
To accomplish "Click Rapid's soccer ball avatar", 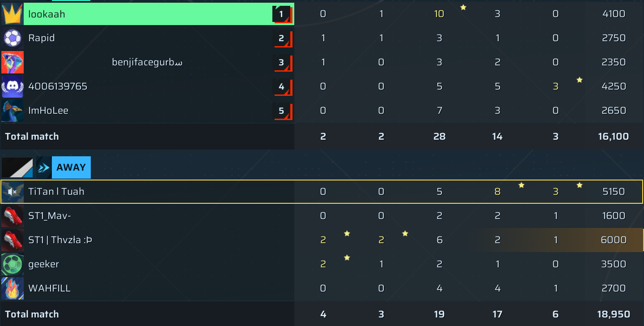I will pyautogui.click(x=13, y=38).
